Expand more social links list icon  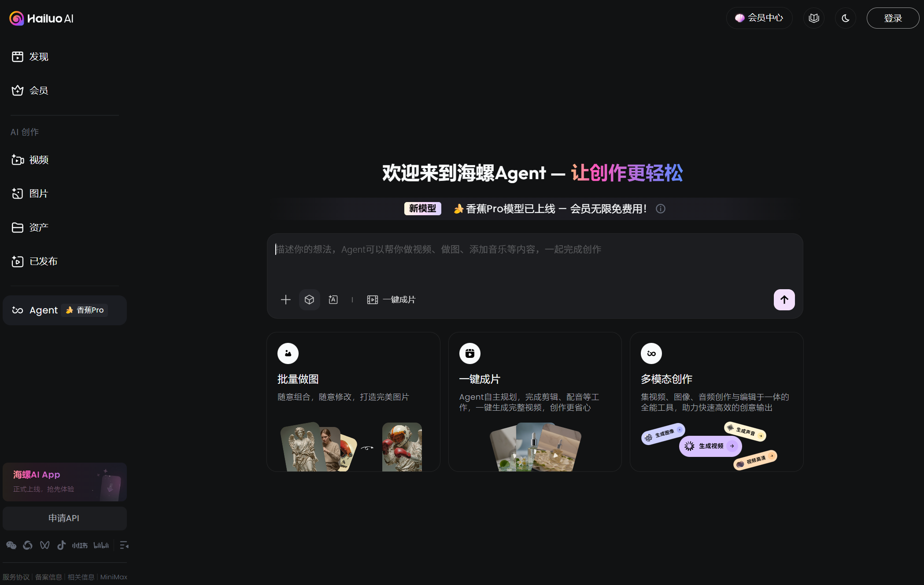click(x=124, y=545)
